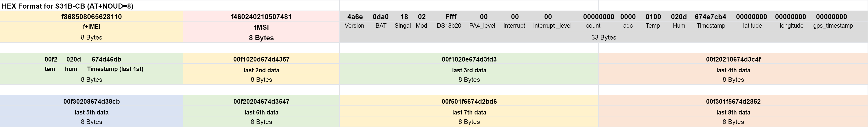Select the last 8th data label
The image size is (868, 127).
point(733,112)
